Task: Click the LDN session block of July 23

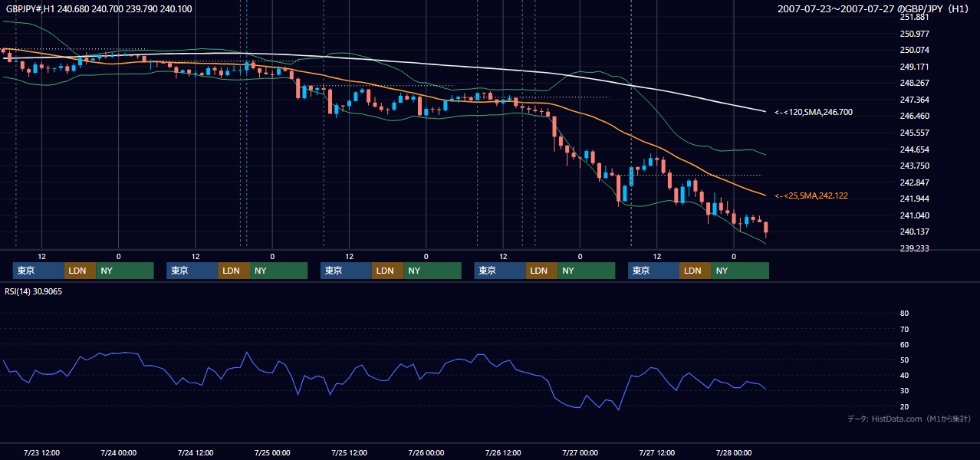Action: click(x=80, y=271)
